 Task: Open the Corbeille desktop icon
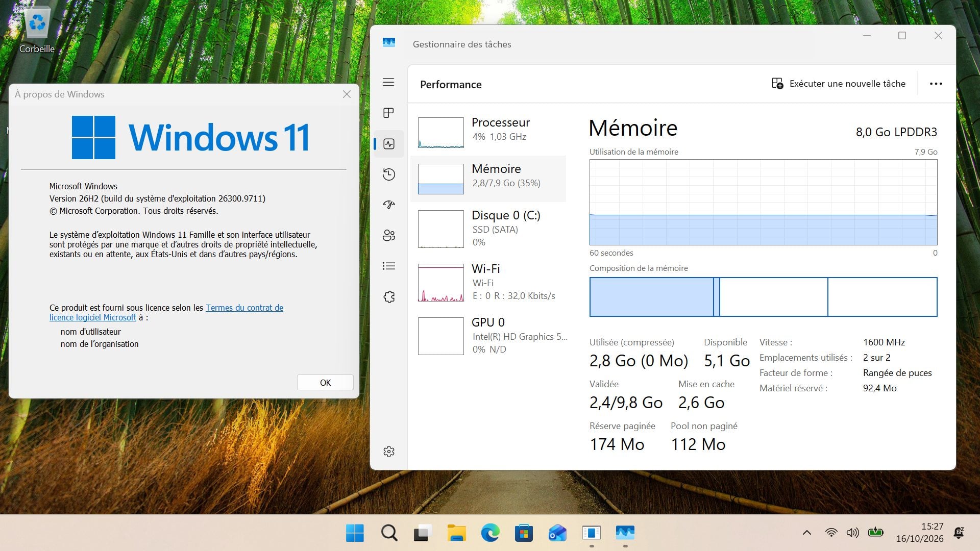click(37, 30)
